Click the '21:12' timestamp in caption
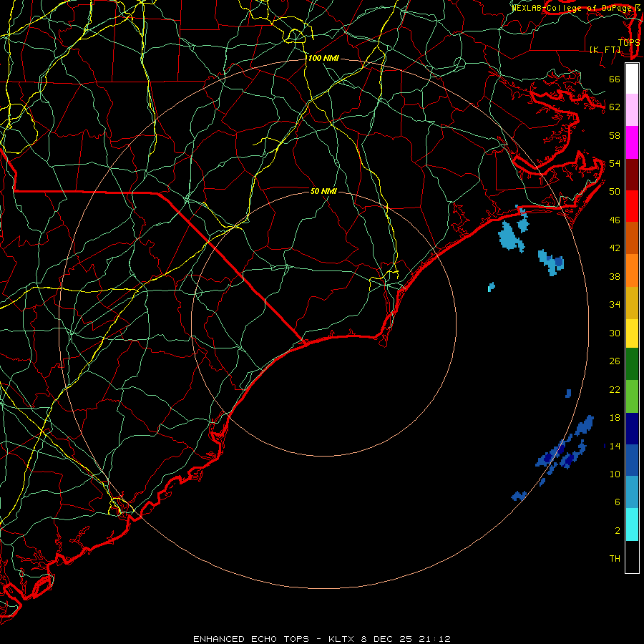 [x=435, y=639]
